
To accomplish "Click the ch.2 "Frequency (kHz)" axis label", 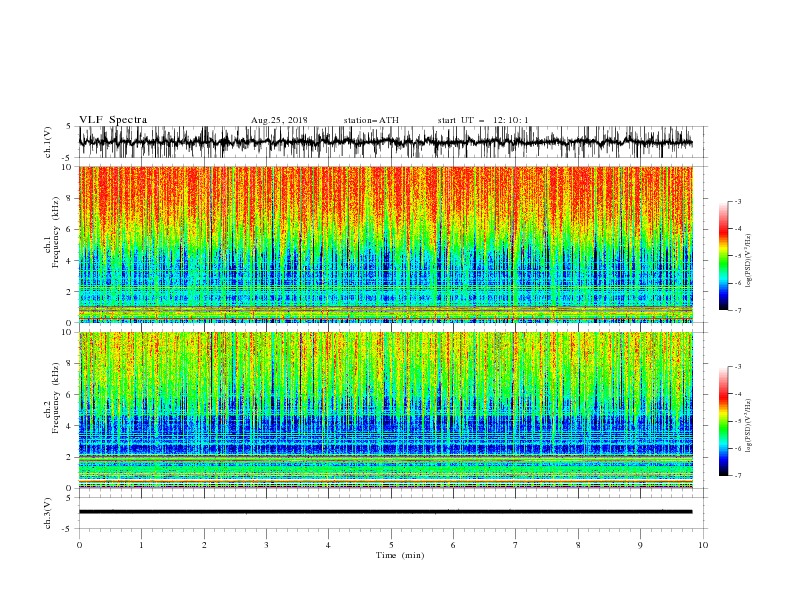I will tap(53, 397).
